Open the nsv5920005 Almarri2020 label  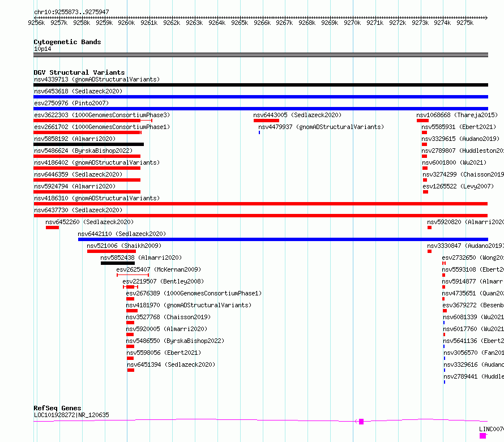[x=166, y=329]
